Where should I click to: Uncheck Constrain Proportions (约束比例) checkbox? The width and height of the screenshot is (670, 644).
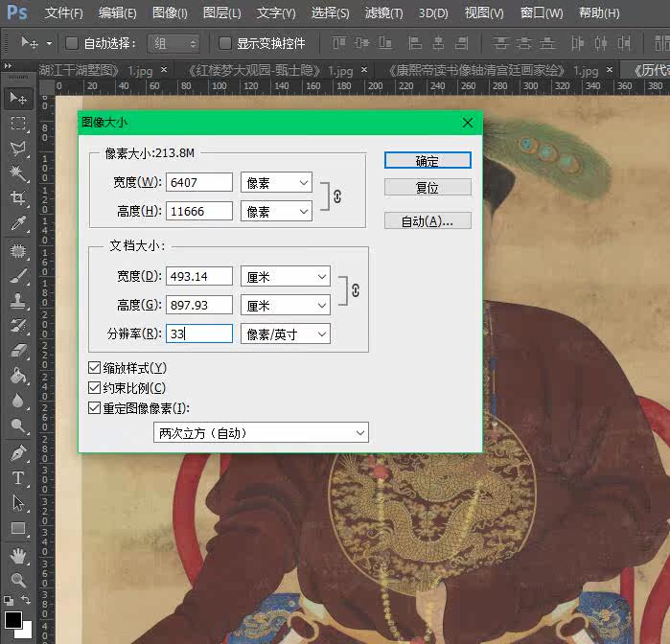[94, 387]
